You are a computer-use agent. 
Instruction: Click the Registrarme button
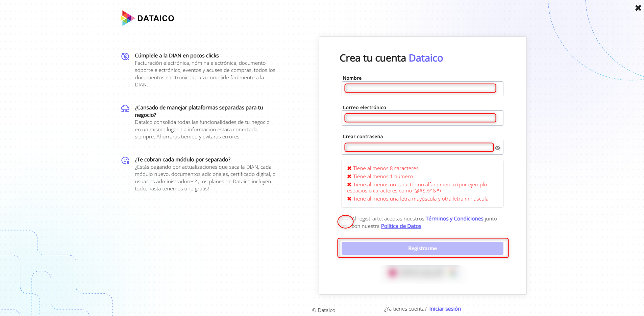click(422, 248)
